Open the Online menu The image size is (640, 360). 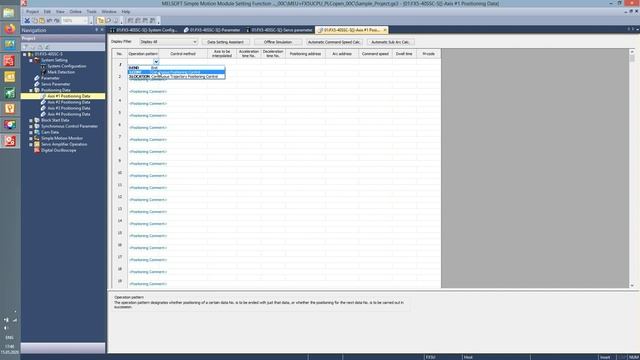(76, 12)
